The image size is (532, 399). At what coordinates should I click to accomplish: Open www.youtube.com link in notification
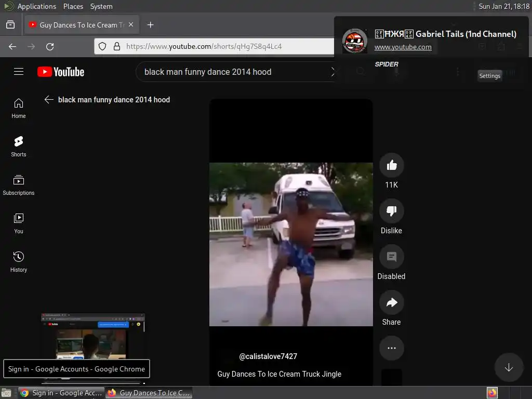[x=403, y=47]
